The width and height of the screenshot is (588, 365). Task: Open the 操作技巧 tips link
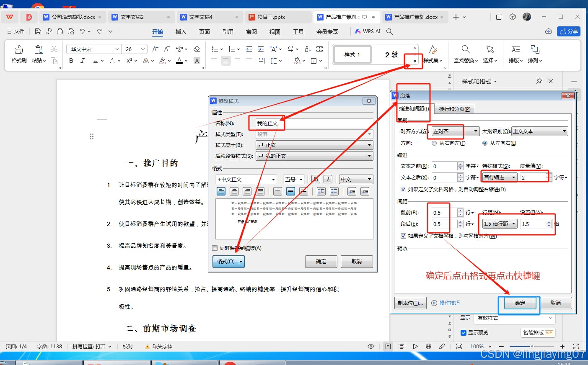(449, 303)
